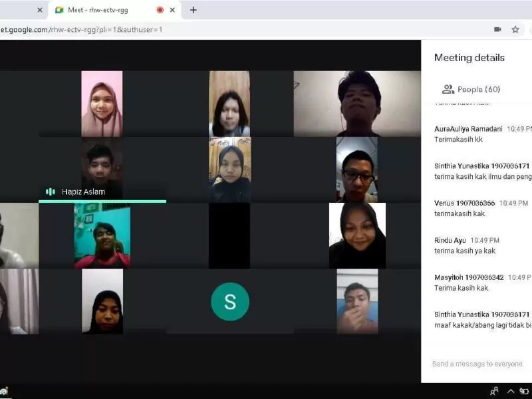Screen dimensions: 532x399
Task: Click the Meeting details heading
Action: pos(469,58)
